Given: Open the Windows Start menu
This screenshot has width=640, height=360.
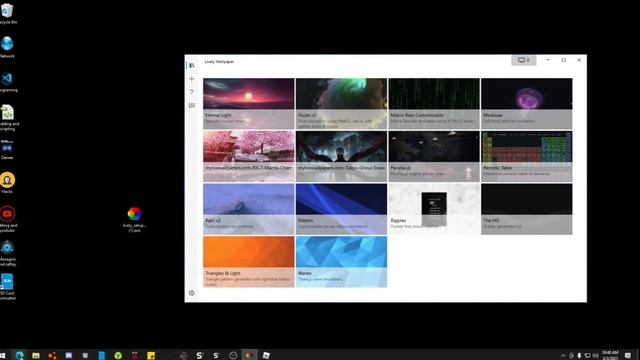Looking at the screenshot, I should click(3, 356).
